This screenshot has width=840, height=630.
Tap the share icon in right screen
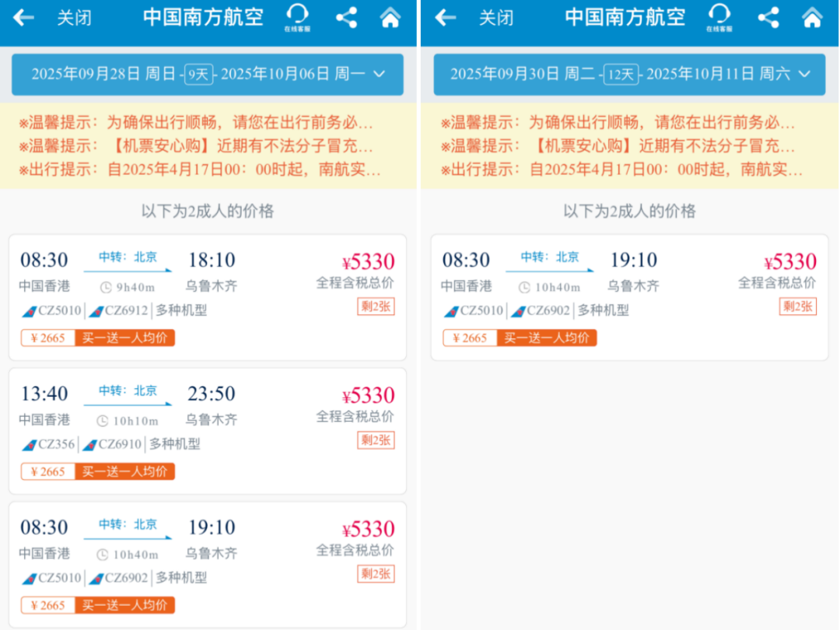pyautogui.click(x=768, y=18)
